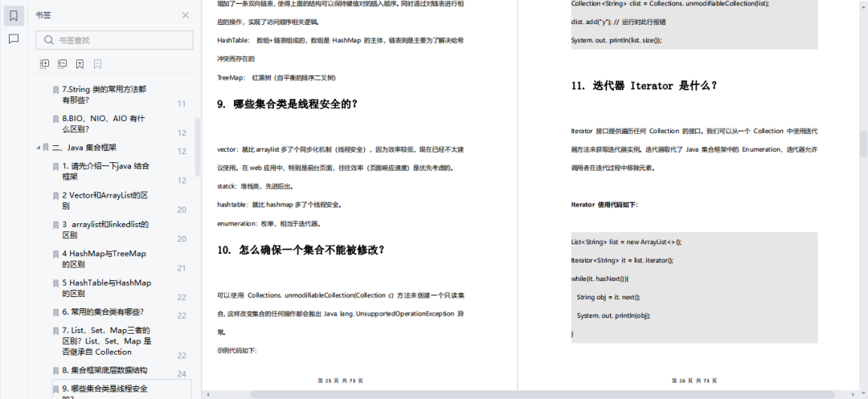Click page number 11 beside 7.String bookmark
868x399 pixels.
click(182, 104)
